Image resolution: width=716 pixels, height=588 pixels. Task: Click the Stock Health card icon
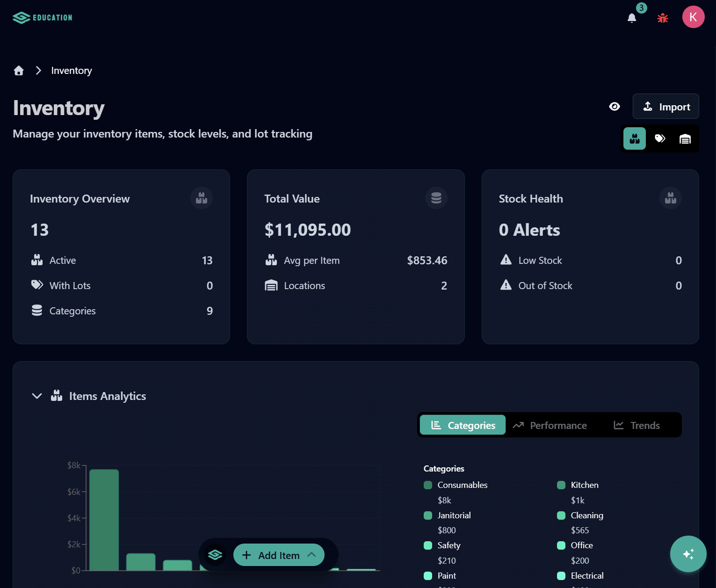[x=671, y=198]
